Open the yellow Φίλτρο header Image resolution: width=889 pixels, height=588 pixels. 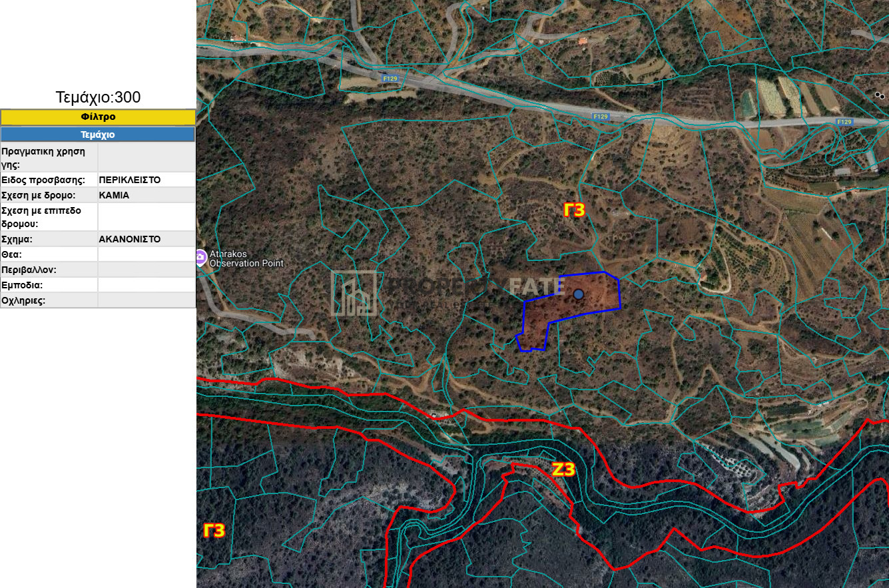98,117
